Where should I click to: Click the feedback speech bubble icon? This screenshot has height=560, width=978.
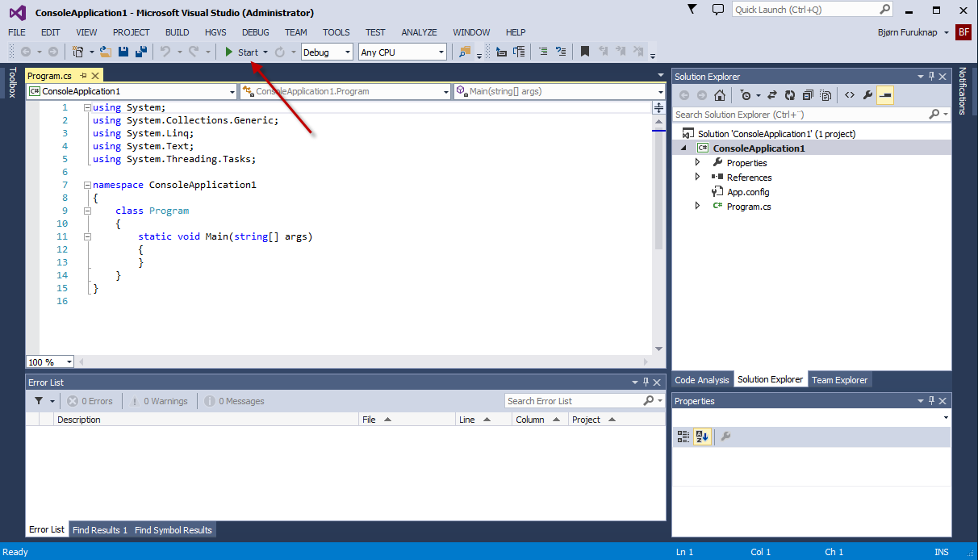click(x=718, y=10)
